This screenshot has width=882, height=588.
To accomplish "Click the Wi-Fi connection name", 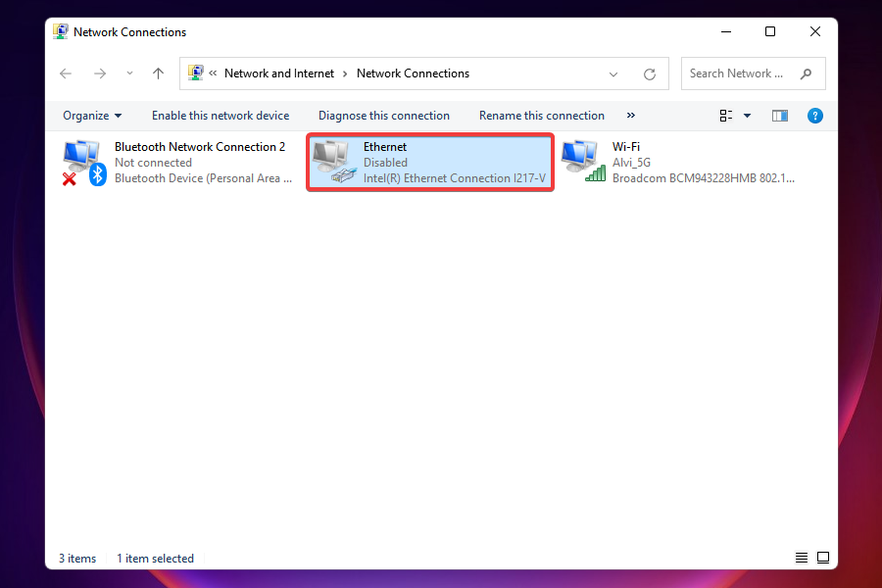I will (626, 147).
